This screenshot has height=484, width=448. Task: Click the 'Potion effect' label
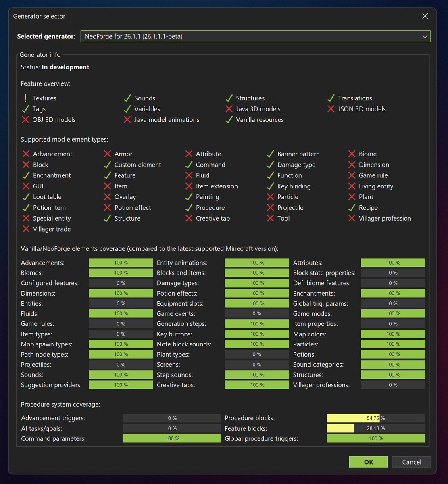(x=133, y=208)
